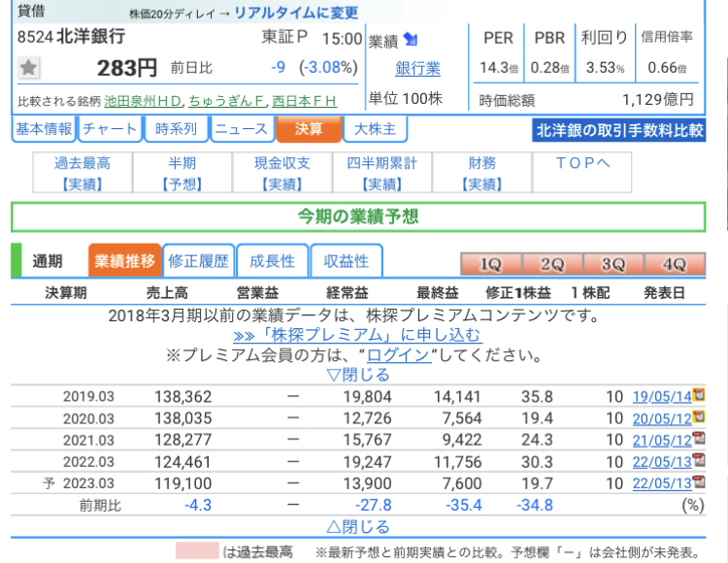728x563 pixels.
Task: Click the PER value 14.3倍
Action: 499,68
